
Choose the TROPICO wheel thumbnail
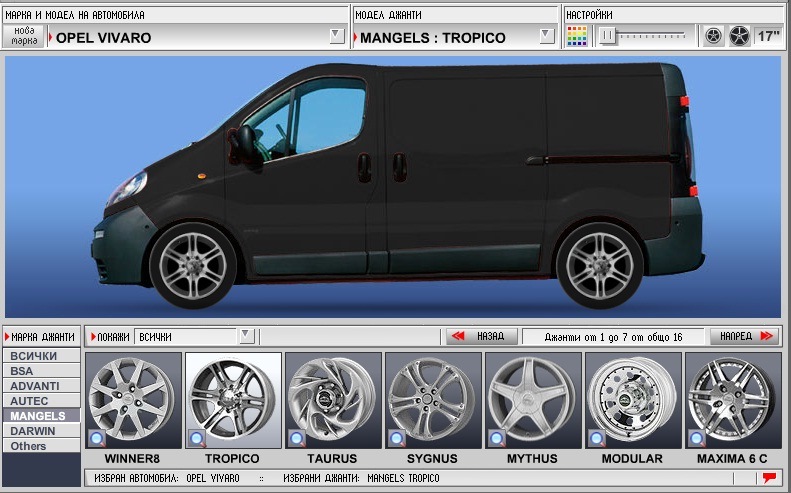pos(233,400)
